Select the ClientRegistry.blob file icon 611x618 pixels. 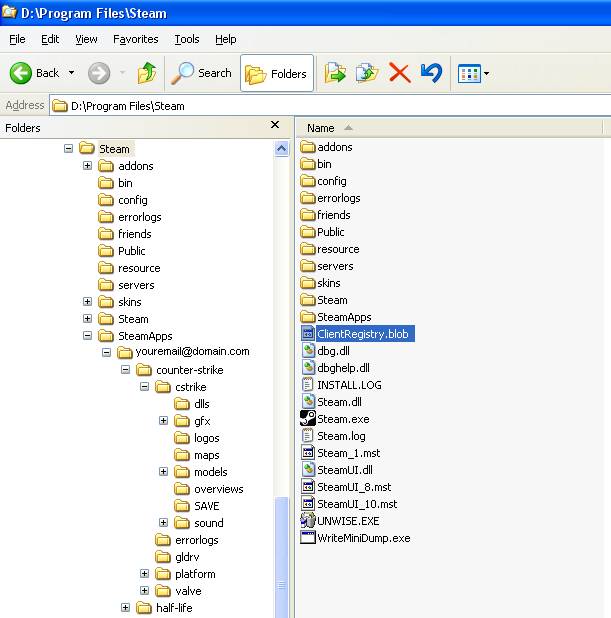tap(308, 334)
